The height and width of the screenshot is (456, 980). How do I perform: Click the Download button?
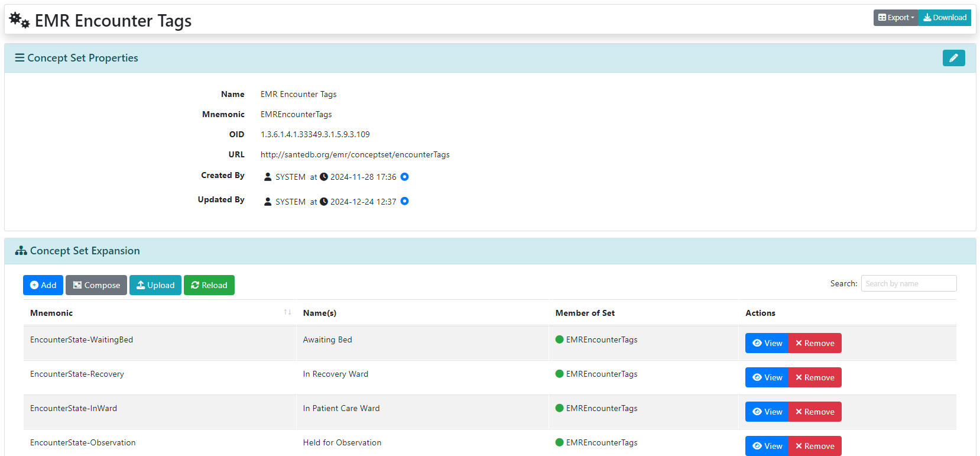click(x=945, y=18)
